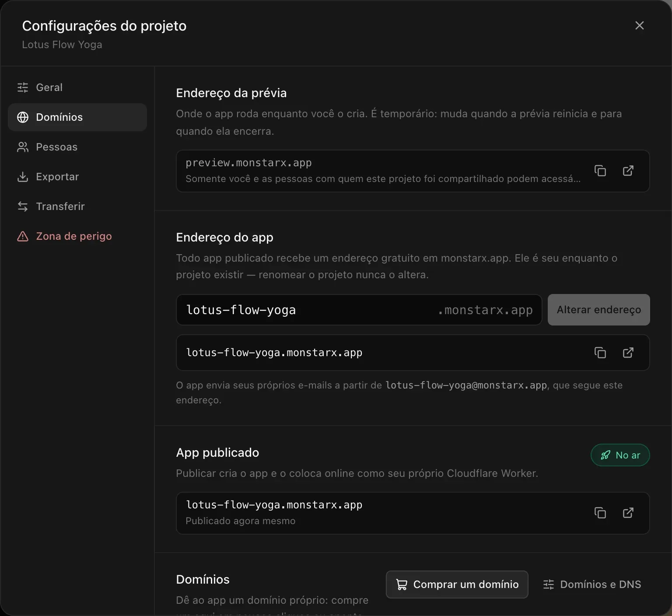Screen dimensions: 672x616
Task: Copy the preview.monstarx.app preview address
Action: click(x=600, y=171)
